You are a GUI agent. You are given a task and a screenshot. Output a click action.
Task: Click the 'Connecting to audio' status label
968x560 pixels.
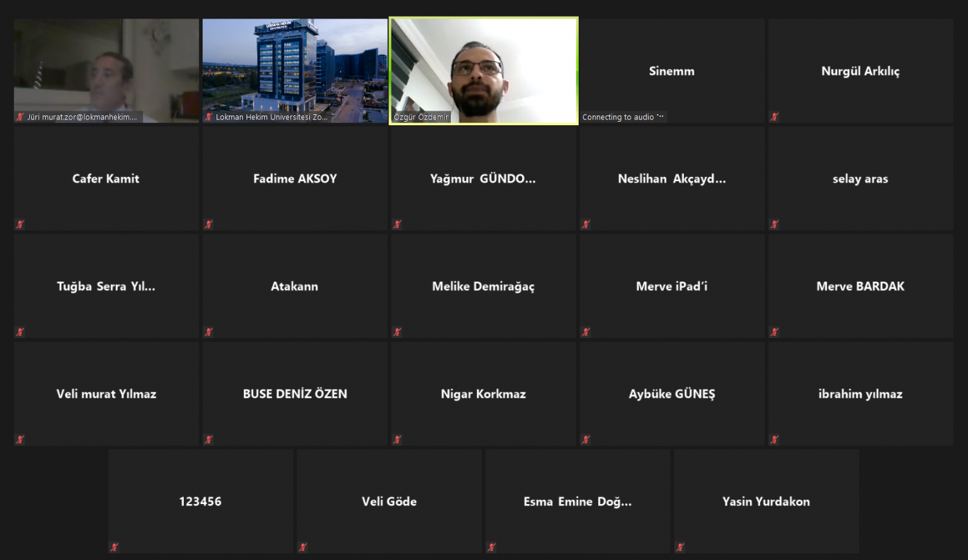click(x=623, y=117)
